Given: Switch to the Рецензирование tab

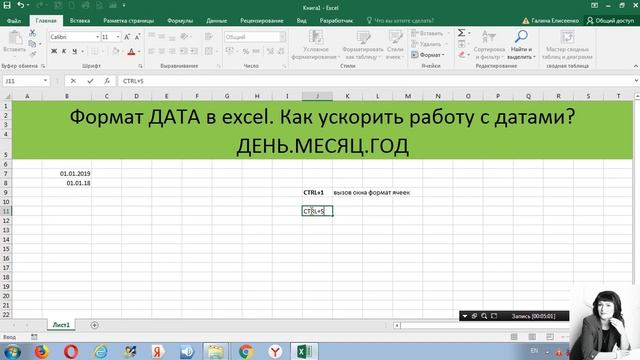Looking at the screenshot, I should (262, 20).
